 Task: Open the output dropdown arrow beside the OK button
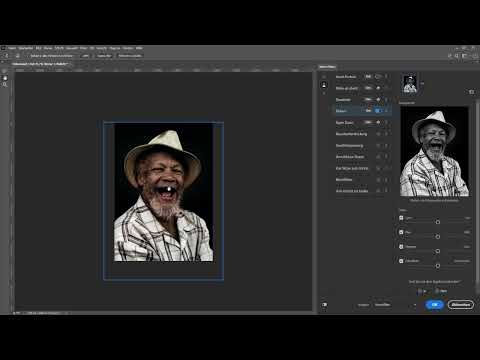(415, 305)
